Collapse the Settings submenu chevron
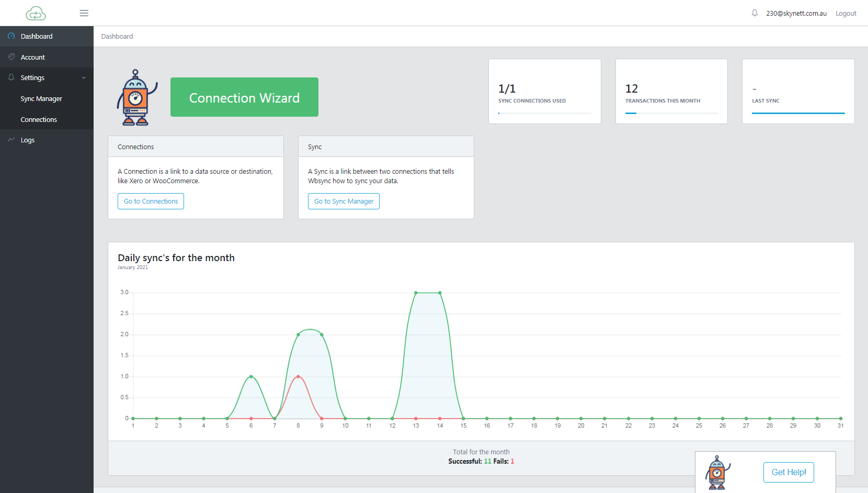This screenshot has height=493, width=868. click(x=84, y=78)
